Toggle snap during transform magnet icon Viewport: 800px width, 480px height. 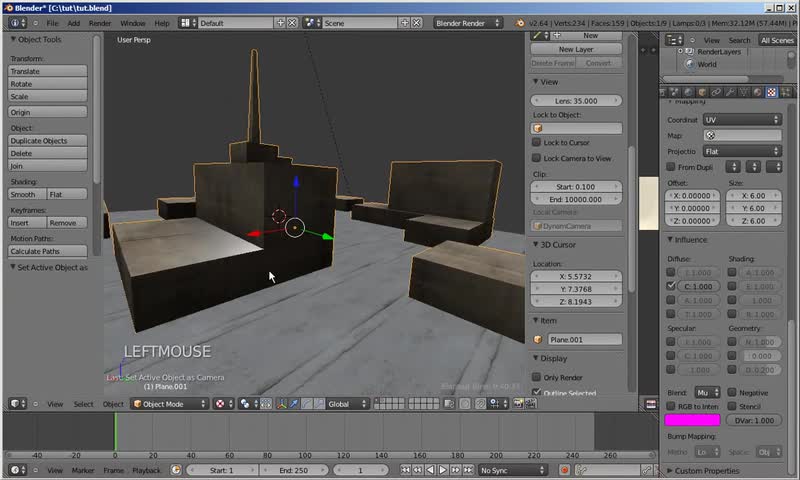481,404
